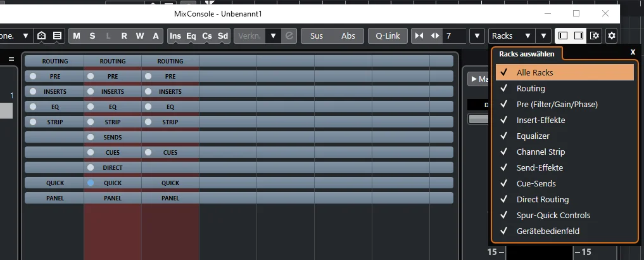644x260 pixels.
Task: Close the Racks auswählen popup with X
Action: coord(633,52)
